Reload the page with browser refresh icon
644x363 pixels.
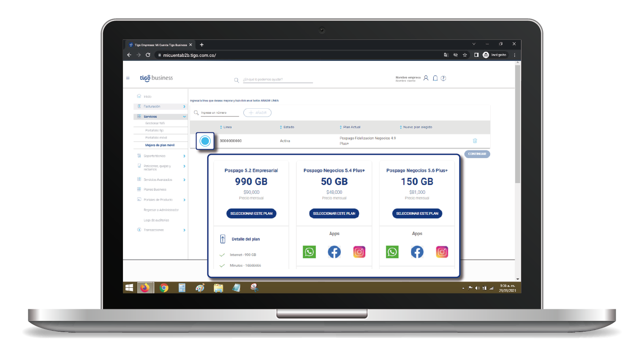pyautogui.click(x=148, y=55)
